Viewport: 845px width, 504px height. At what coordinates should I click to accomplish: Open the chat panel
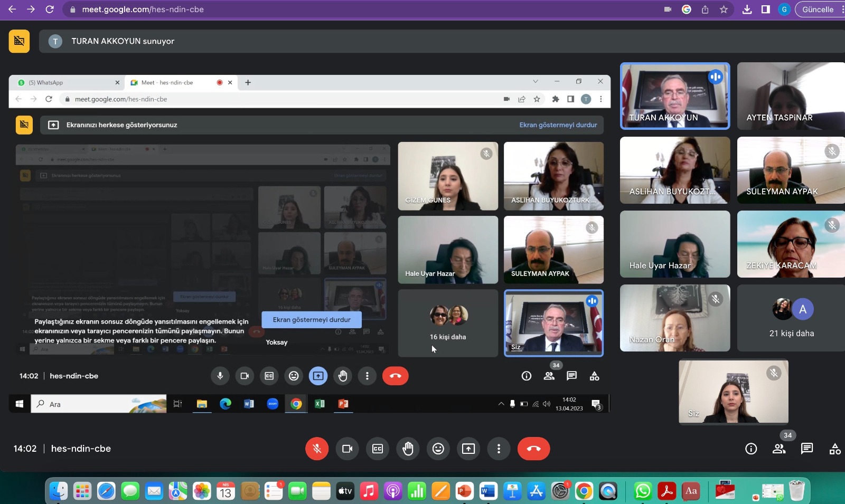tap(806, 449)
